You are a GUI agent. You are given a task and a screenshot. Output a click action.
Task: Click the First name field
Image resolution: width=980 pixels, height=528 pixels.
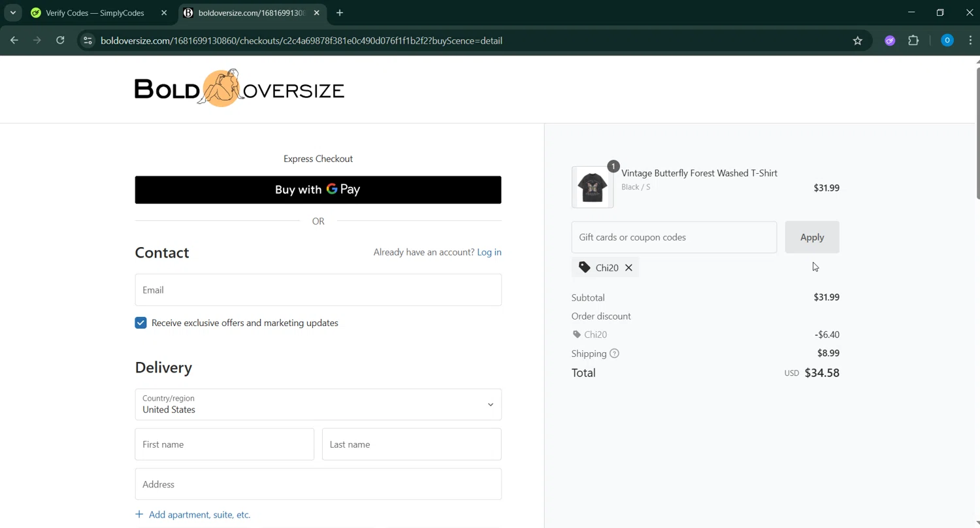[x=225, y=444]
